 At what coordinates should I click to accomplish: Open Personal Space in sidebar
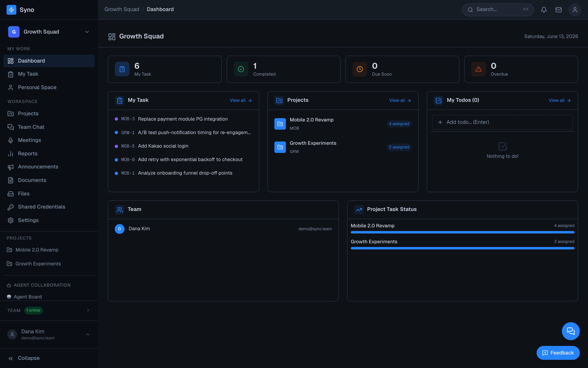49,87
